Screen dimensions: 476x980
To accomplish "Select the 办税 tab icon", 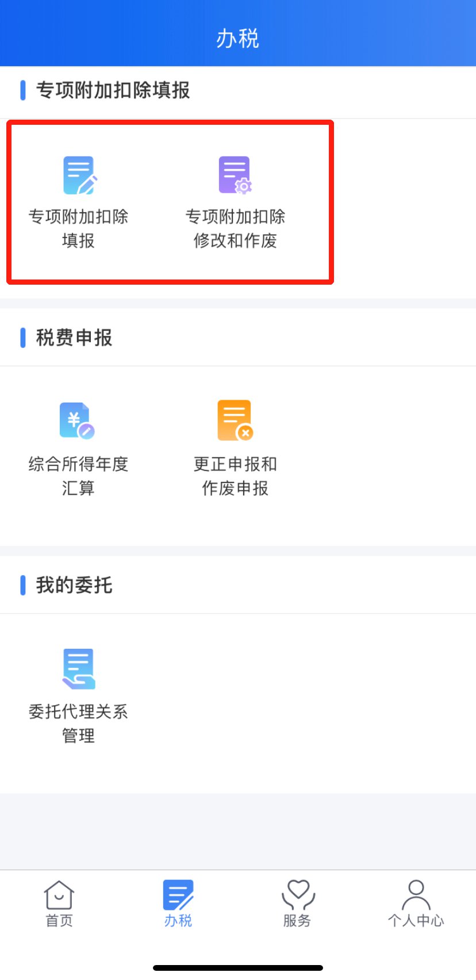I will point(178,895).
